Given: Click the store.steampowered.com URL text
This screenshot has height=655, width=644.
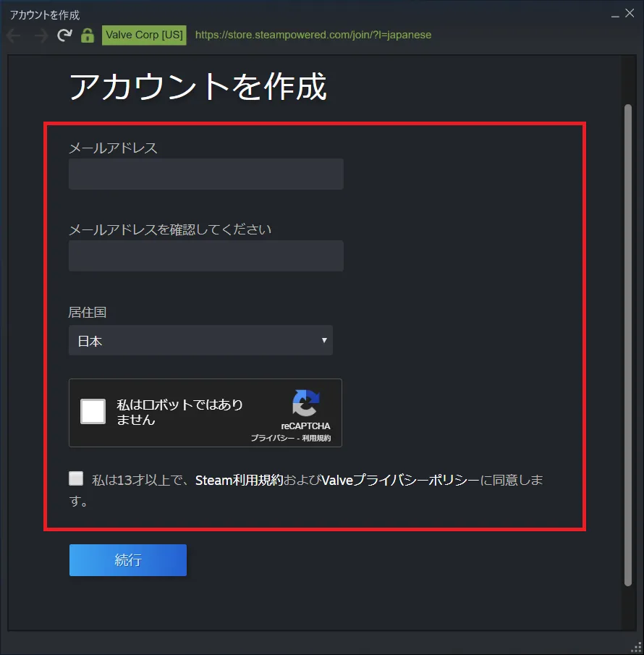Looking at the screenshot, I should [313, 35].
